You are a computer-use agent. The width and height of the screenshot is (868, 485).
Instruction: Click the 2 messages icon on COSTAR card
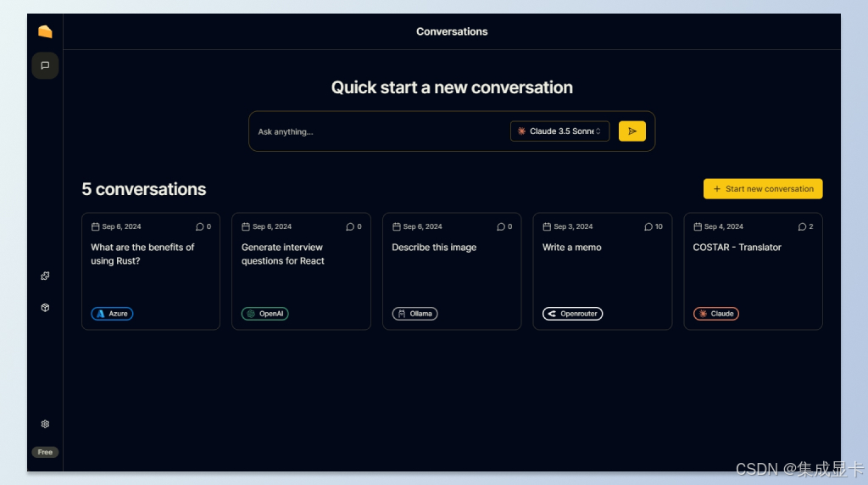(x=802, y=226)
